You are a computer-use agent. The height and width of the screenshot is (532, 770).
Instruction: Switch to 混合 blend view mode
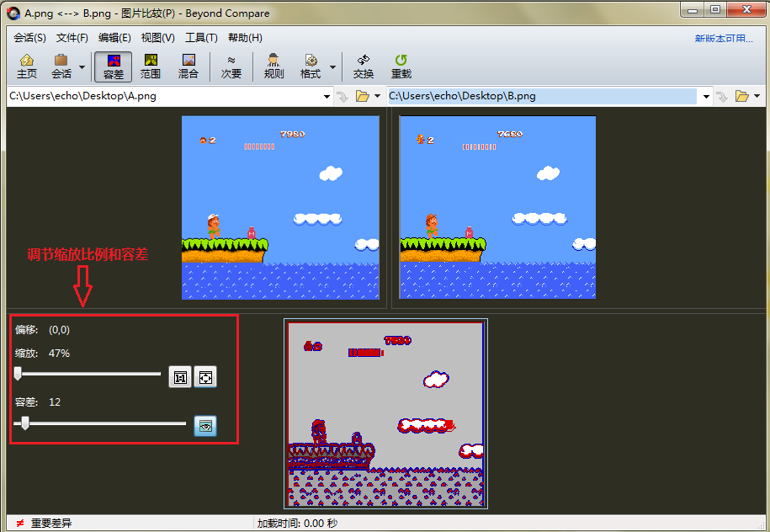pyautogui.click(x=188, y=66)
